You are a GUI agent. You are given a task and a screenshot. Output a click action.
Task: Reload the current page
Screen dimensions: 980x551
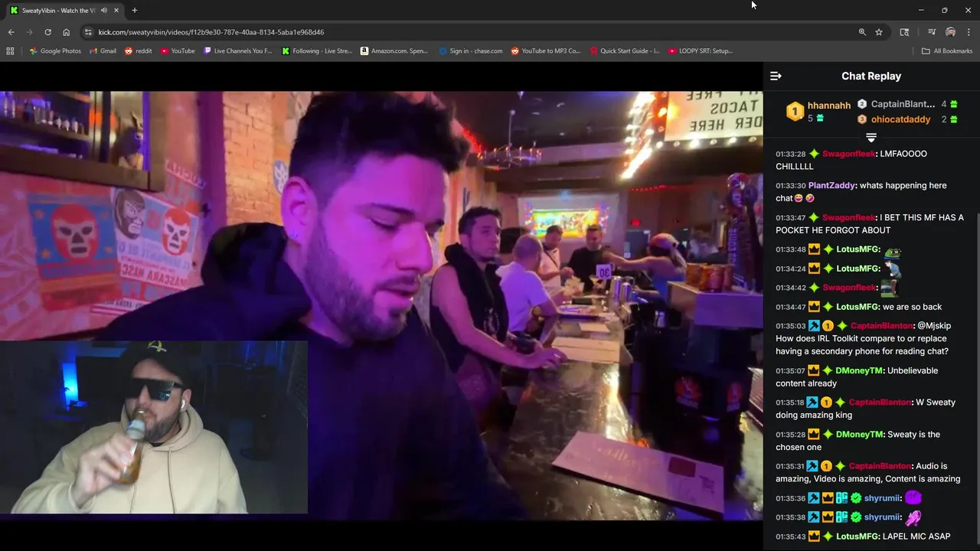[x=47, y=32]
